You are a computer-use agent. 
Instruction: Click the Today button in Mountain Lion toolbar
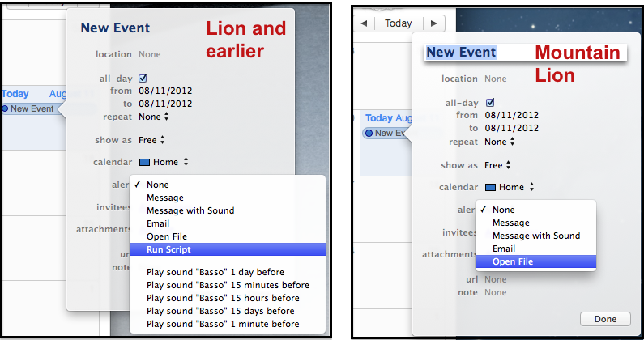click(x=398, y=23)
